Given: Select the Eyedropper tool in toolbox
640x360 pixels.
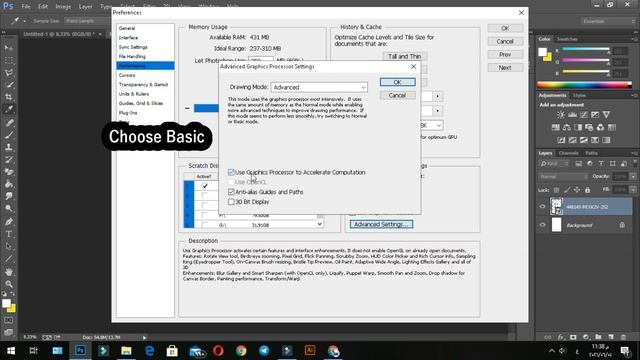Looking at the screenshot, I should click(9, 109).
